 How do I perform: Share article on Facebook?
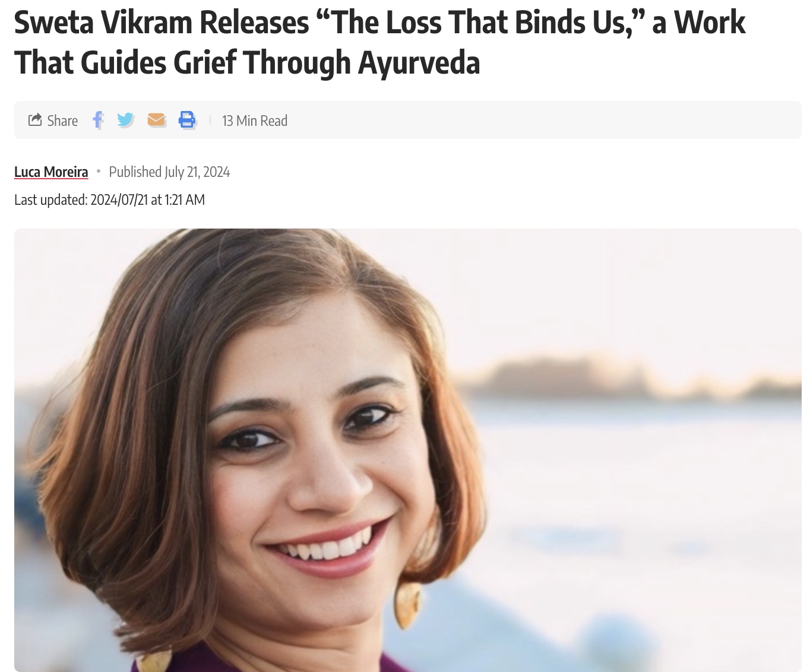(x=98, y=120)
